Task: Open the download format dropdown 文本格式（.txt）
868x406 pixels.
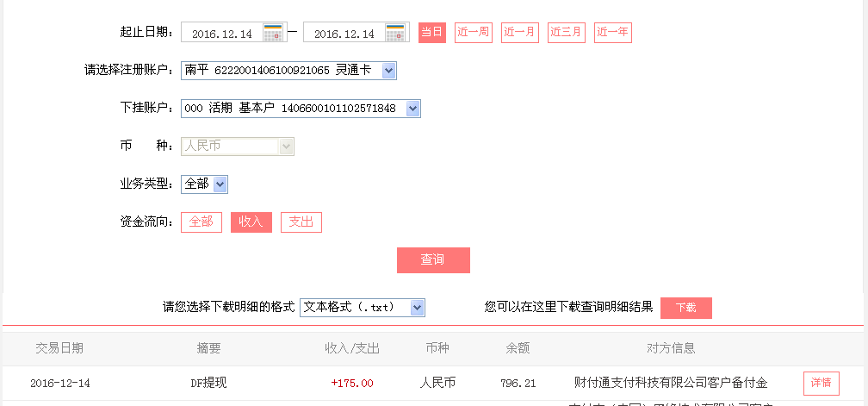Action: click(x=363, y=308)
